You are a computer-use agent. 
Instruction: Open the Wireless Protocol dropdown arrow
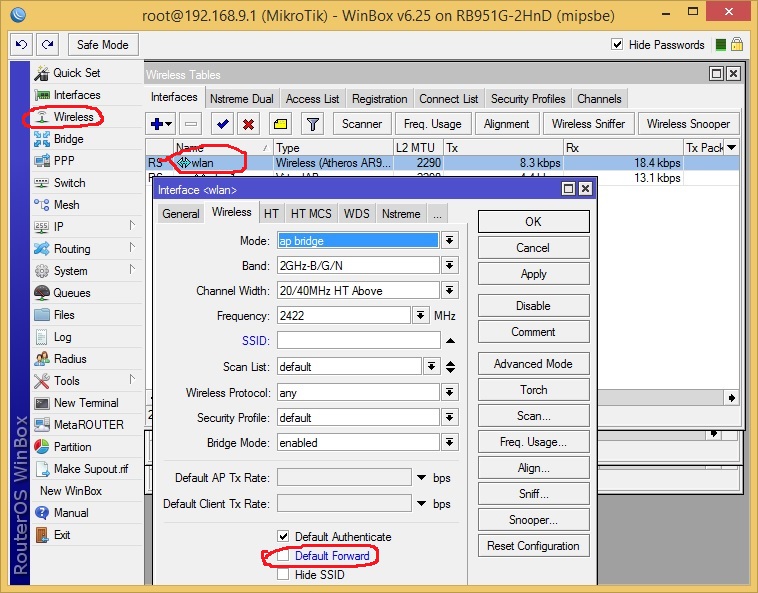450,392
